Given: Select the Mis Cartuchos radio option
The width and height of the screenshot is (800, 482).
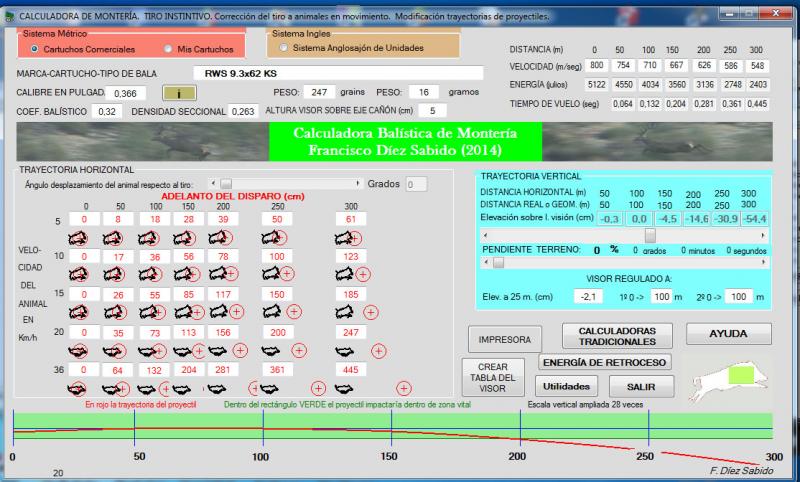Looking at the screenshot, I should click(168, 48).
